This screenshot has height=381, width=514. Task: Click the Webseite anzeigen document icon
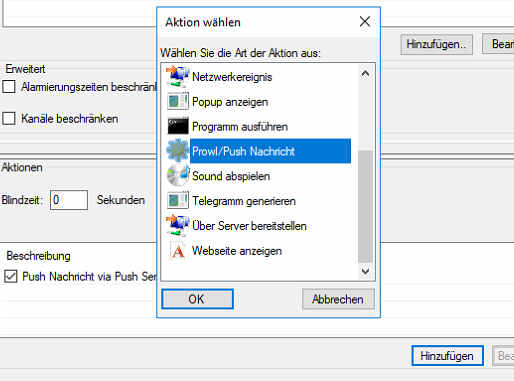(178, 250)
